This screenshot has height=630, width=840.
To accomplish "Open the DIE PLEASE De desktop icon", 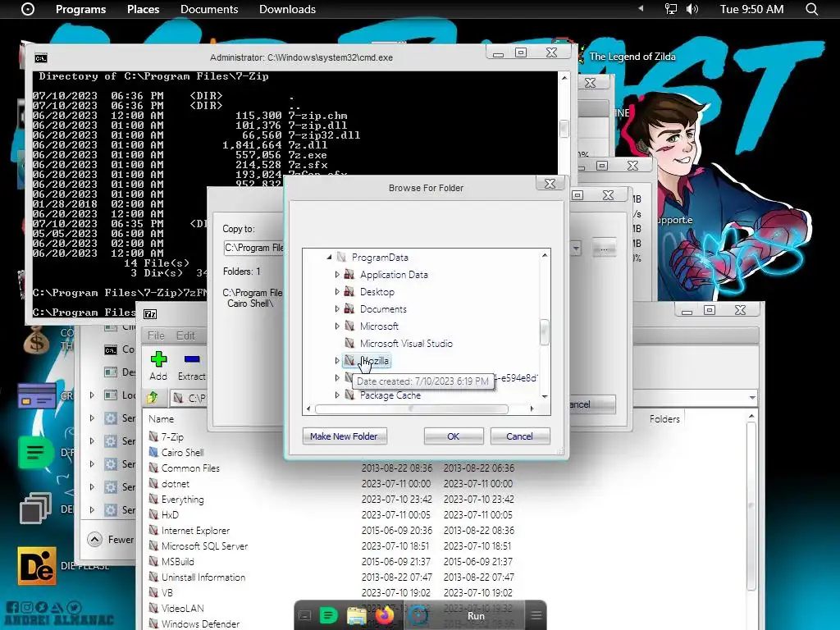I will point(36,566).
